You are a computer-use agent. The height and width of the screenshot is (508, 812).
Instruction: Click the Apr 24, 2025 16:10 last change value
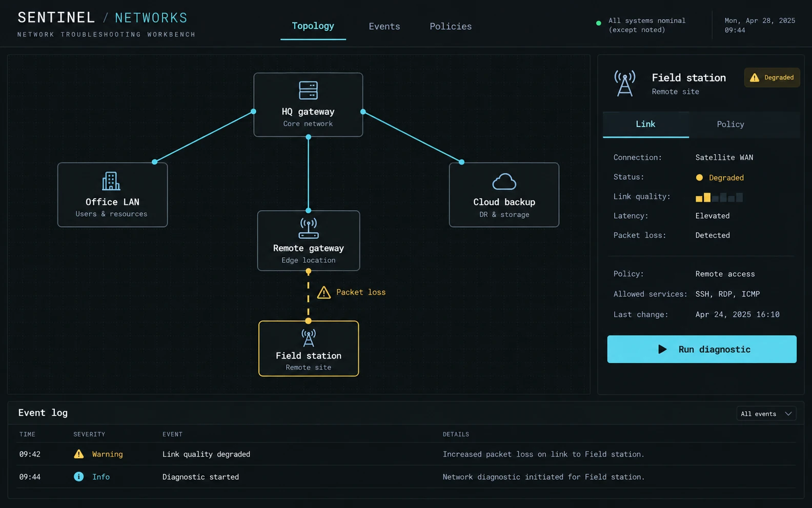[x=737, y=314]
